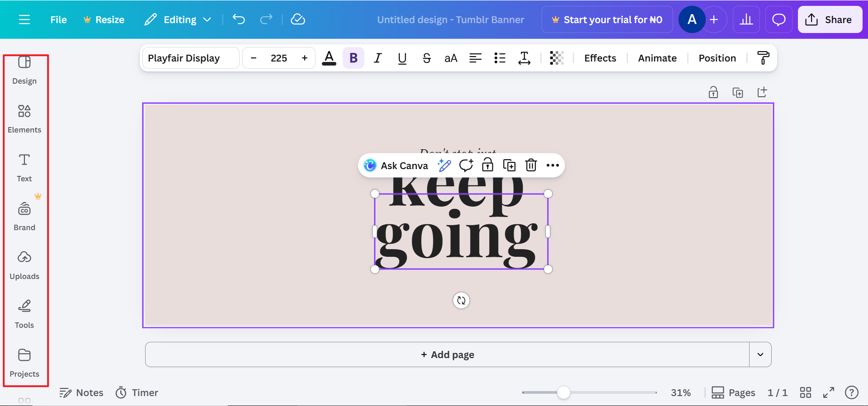Viewport: 868px width, 406px height.
Task: Add a comment from the floating toolbar
Action: [x=466, y=165]
